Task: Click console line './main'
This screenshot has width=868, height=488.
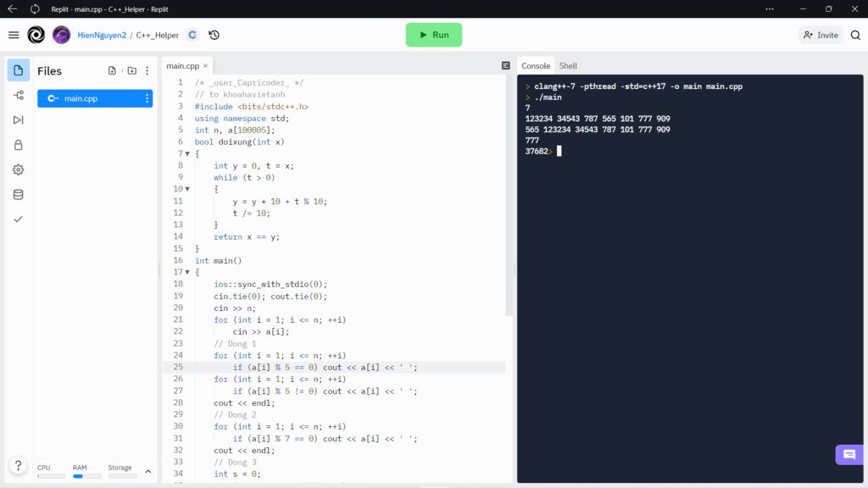Action: 548,97
